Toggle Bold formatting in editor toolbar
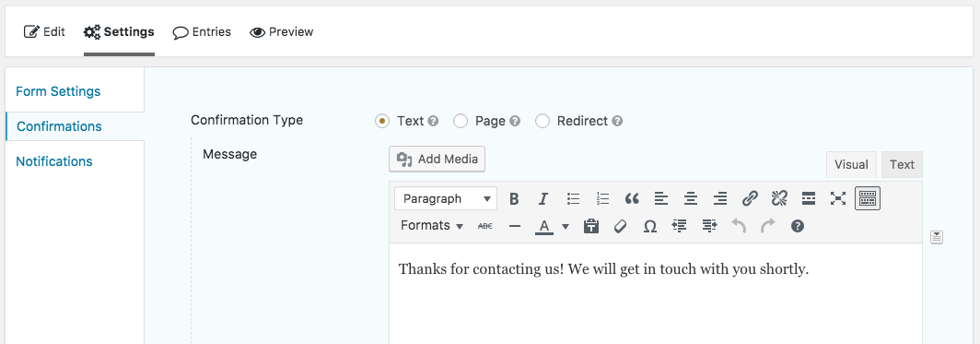 click(514, 199)
